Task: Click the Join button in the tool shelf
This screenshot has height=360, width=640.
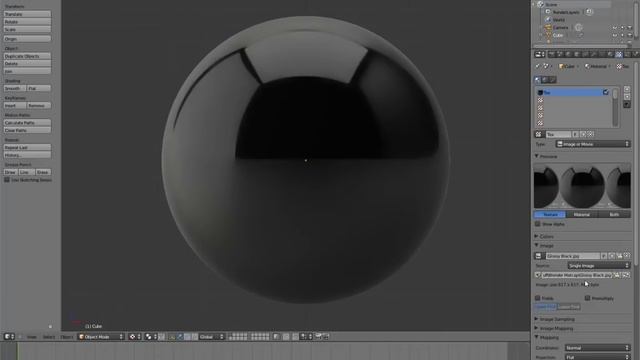Action: coord(27,71)
